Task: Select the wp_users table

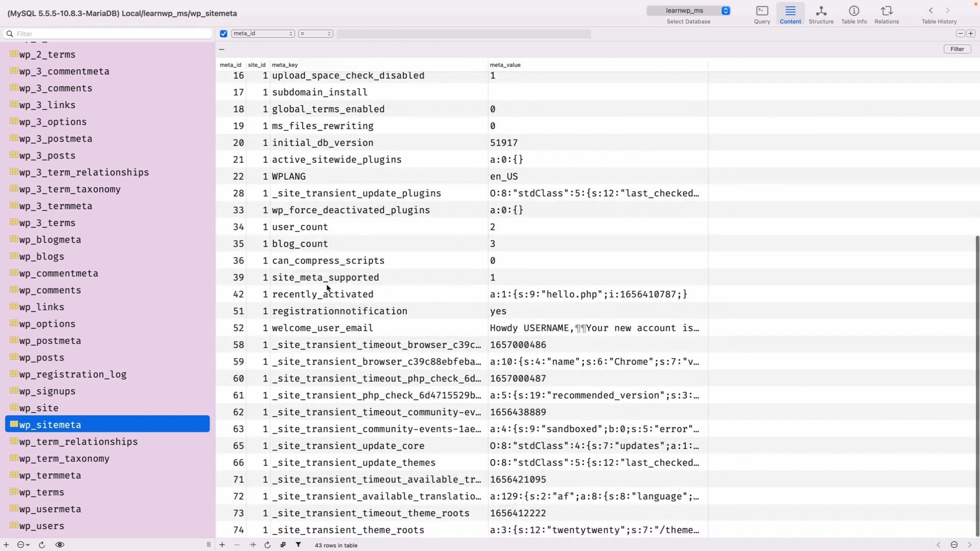Action: coord(42,526)
